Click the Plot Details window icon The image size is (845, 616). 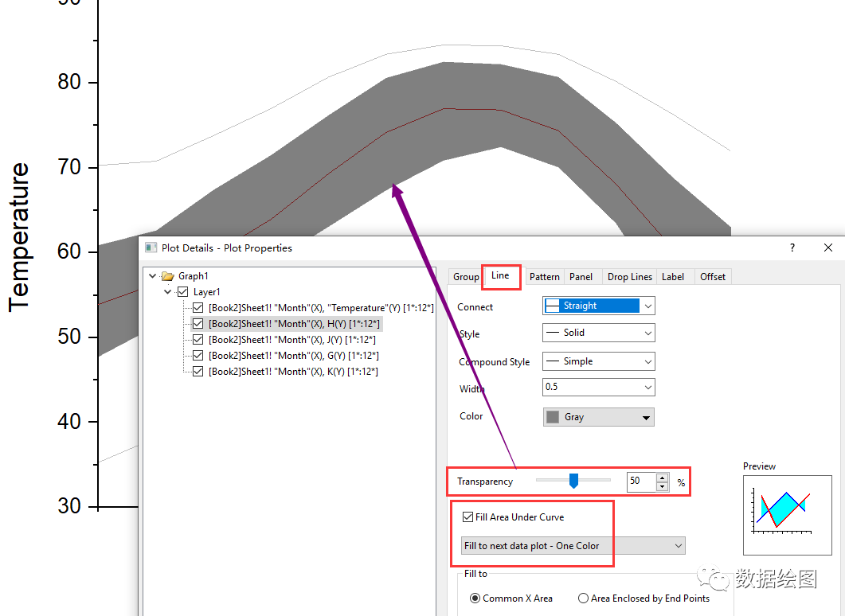[x=151, y=248]
